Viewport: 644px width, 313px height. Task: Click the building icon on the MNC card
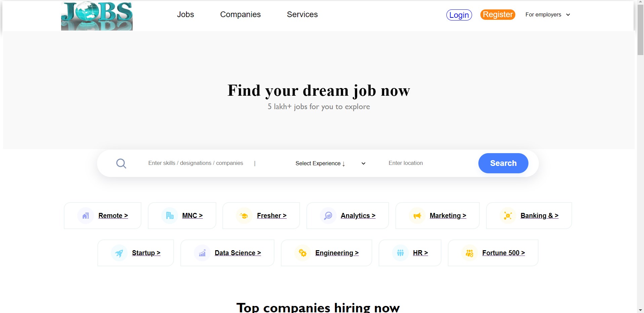pos(169,216)
